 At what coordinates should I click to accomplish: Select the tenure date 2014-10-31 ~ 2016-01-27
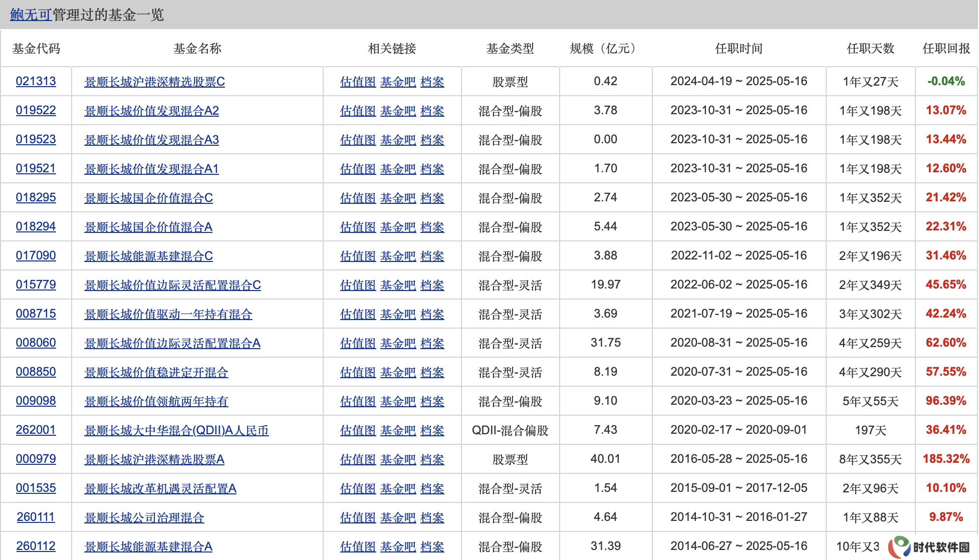coord(739,517)
